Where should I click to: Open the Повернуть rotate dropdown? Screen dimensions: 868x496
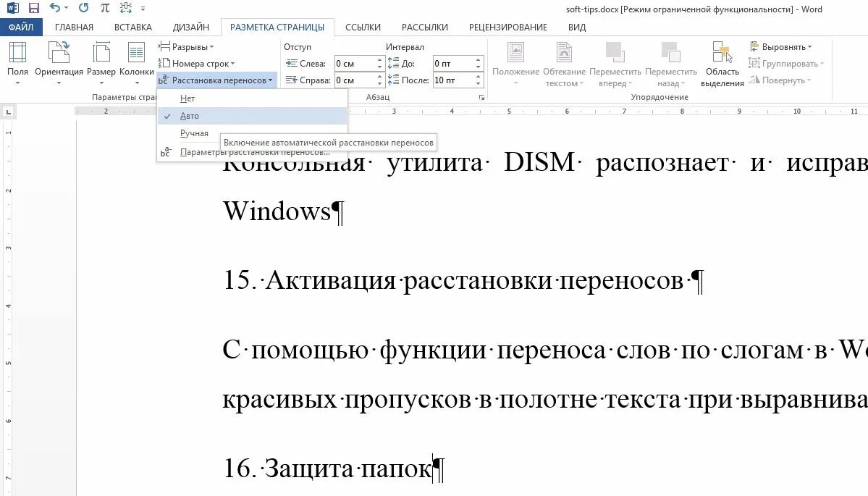780,80
